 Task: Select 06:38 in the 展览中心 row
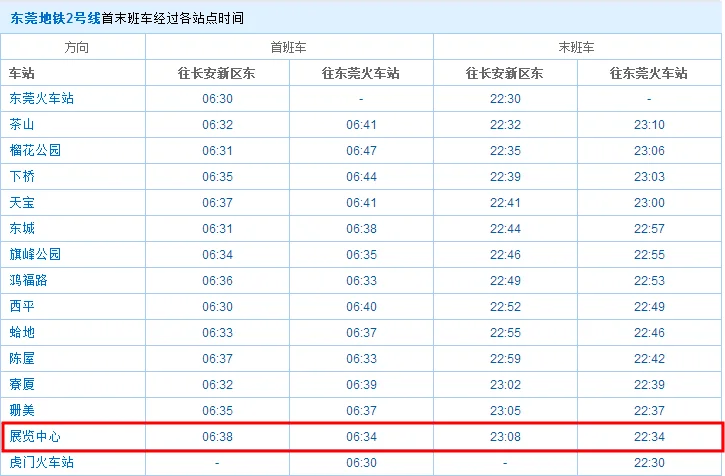tap(217, 437)
